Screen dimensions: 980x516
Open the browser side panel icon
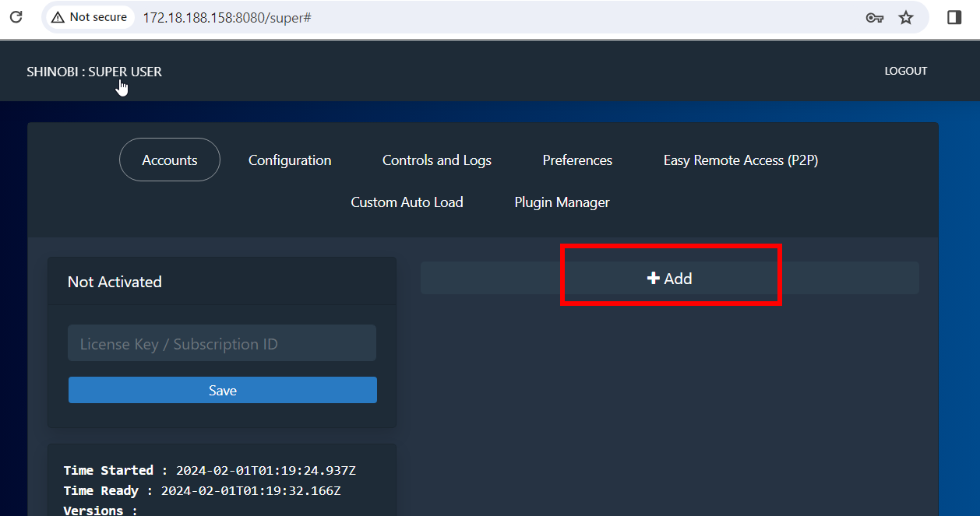click(954, 17)
